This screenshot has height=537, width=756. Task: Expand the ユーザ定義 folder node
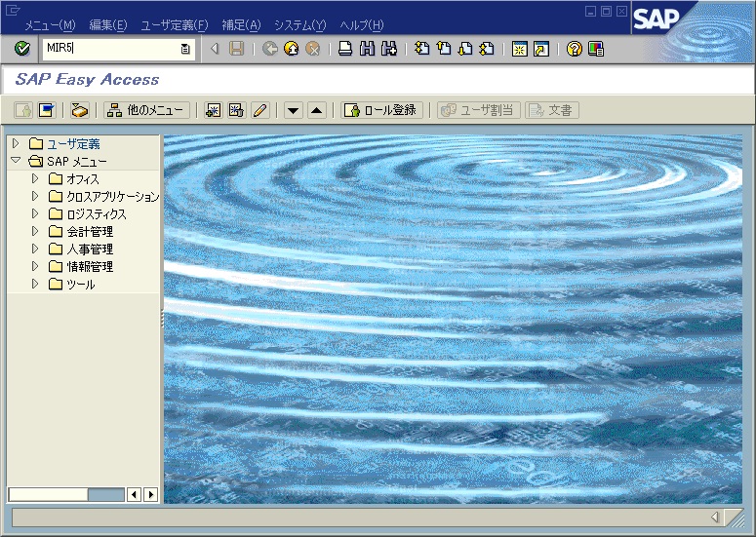16,143
